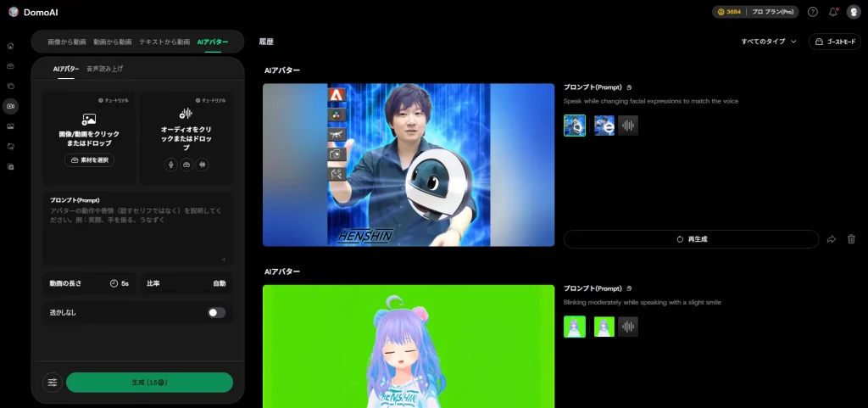This screenshot has width=868, height=408.
Task: Enable ゴーストモード
Action: [834, 42]
